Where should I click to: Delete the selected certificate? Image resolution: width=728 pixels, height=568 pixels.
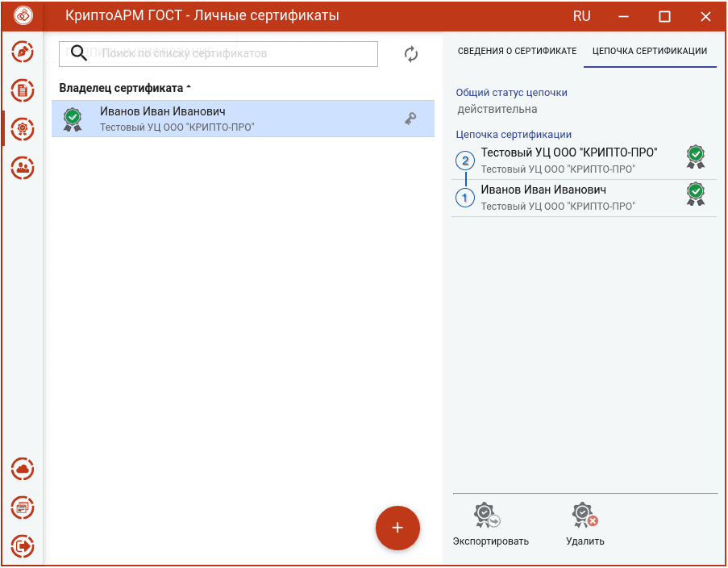click(585, 524)
